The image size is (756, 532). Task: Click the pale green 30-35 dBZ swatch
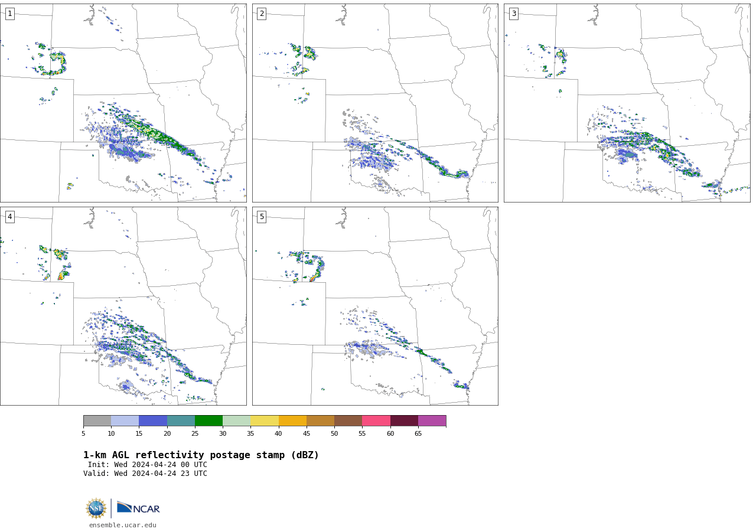(x=237, y=421)
